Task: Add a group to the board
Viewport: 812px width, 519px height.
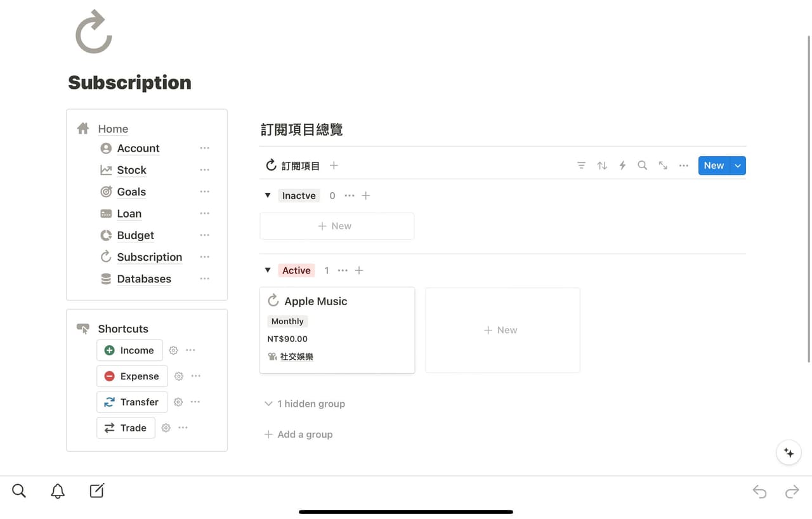Action: (298, 434)
